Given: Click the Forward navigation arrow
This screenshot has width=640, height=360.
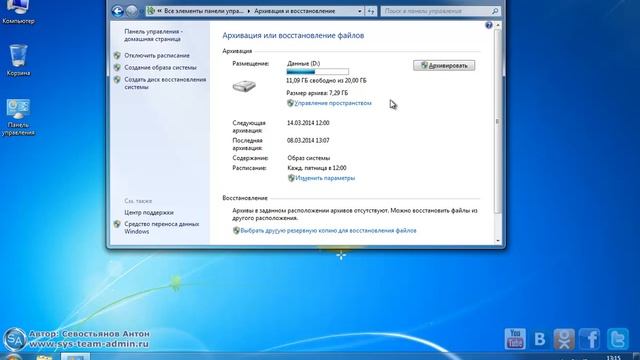Looking at the screenshot, I should click(131, 11).
